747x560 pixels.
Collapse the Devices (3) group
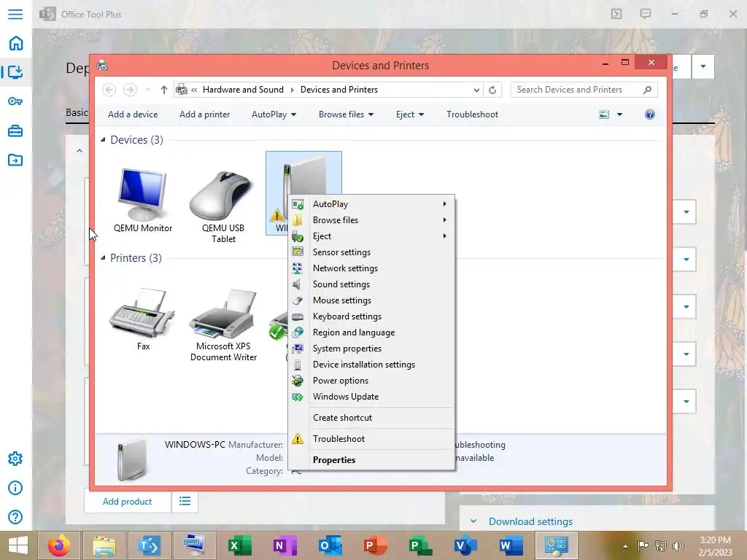[103, 139]
